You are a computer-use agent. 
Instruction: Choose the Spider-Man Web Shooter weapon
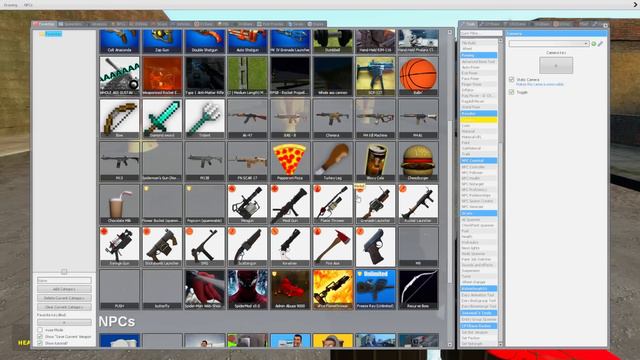tap(204, 289)
